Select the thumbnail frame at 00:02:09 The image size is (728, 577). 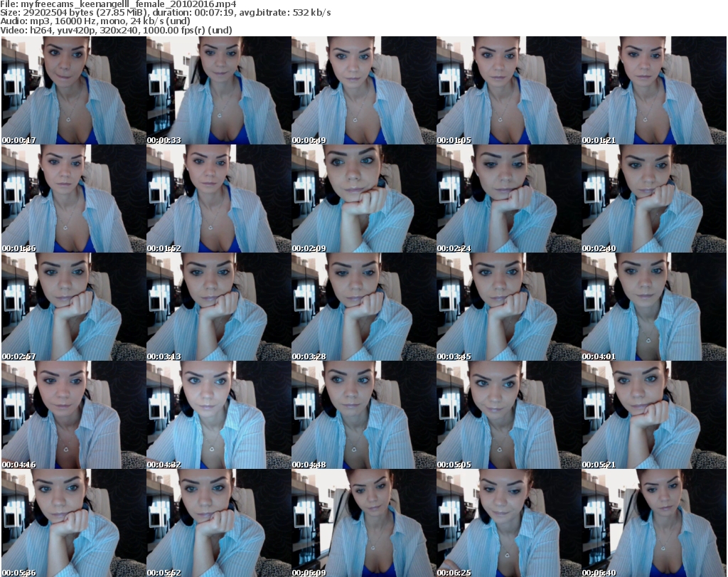pos(364,198)
